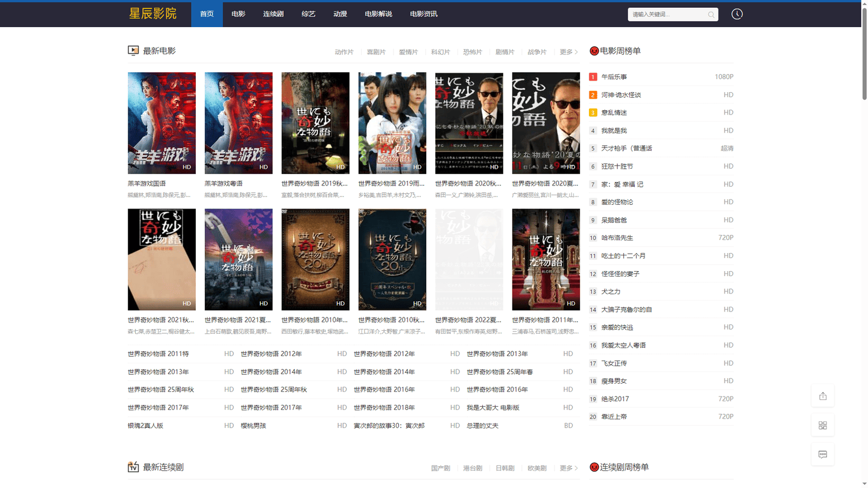Image resolution: width=868 pixels, height=488 pixels.
Task: Open the 日韩剧 category
Action: point(505,468)
